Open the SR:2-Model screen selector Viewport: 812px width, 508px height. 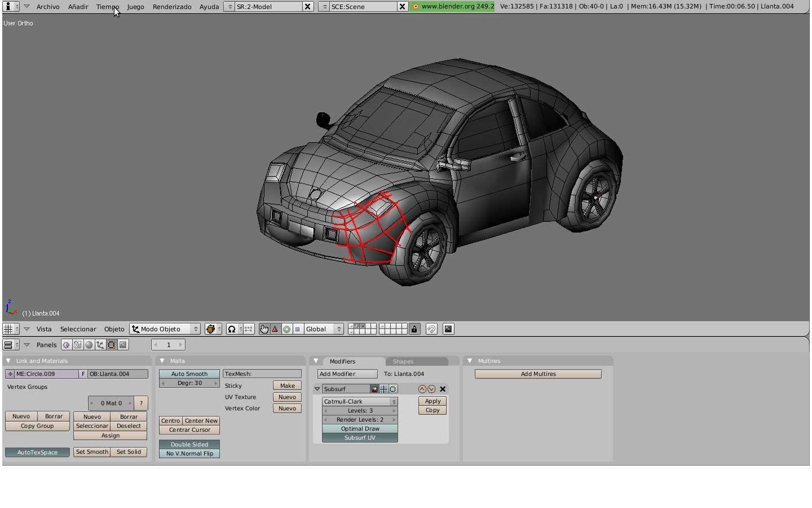(230, 7)
